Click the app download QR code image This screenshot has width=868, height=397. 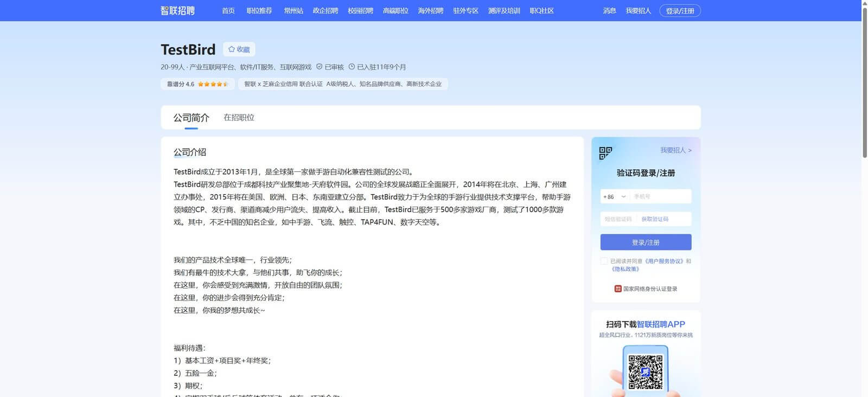(646, 372)
